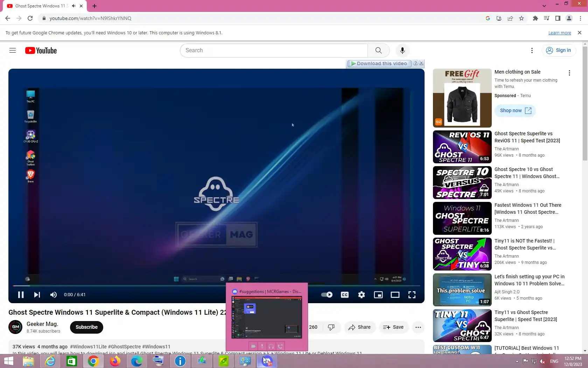The image size is (588, 368).
Task: Open Geeker Mag. channel avatar
Action: coord(15,327)
